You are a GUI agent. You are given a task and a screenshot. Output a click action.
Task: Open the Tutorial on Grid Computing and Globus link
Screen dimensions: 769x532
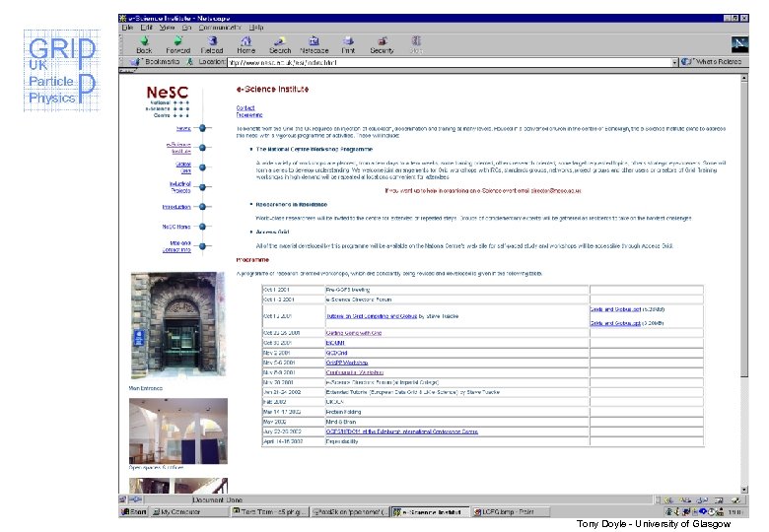[x=372, y=316]
